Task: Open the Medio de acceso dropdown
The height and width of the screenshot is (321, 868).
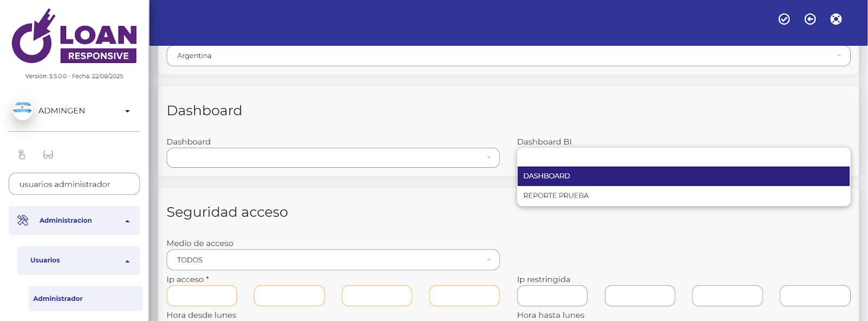Action: tap(333, 260)
